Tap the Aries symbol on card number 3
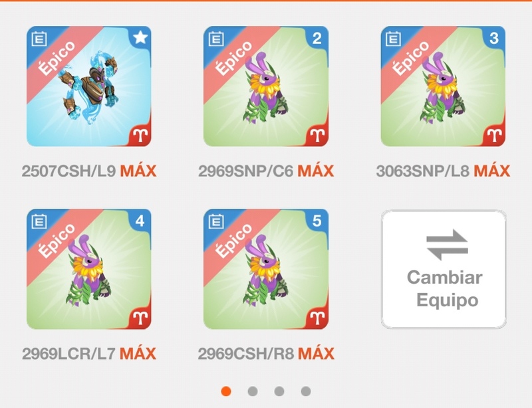This screenshot has width=532, height=408. (494, 136)
